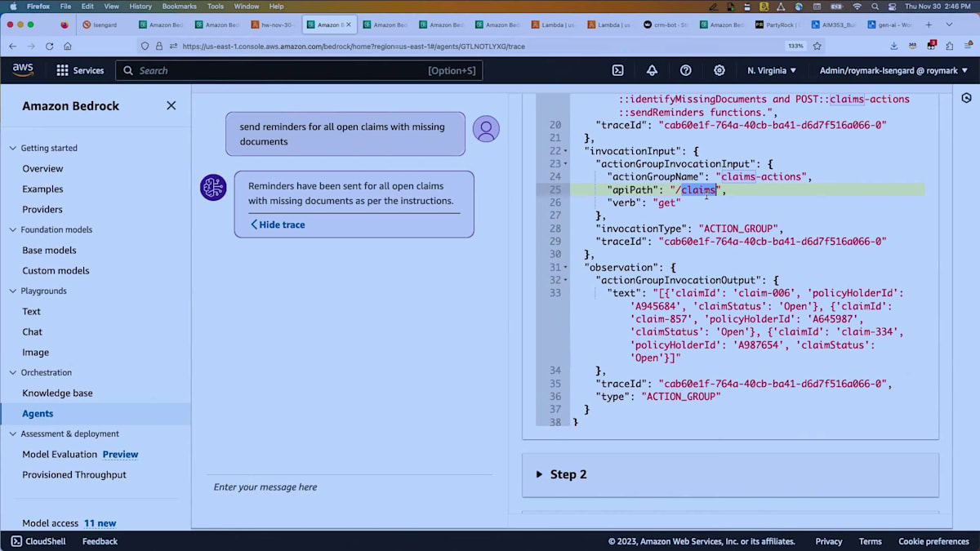This screenshot has height=551, width=980.
Task: Collapse the Playgrounds section
Action: click(x=12, y=291)
